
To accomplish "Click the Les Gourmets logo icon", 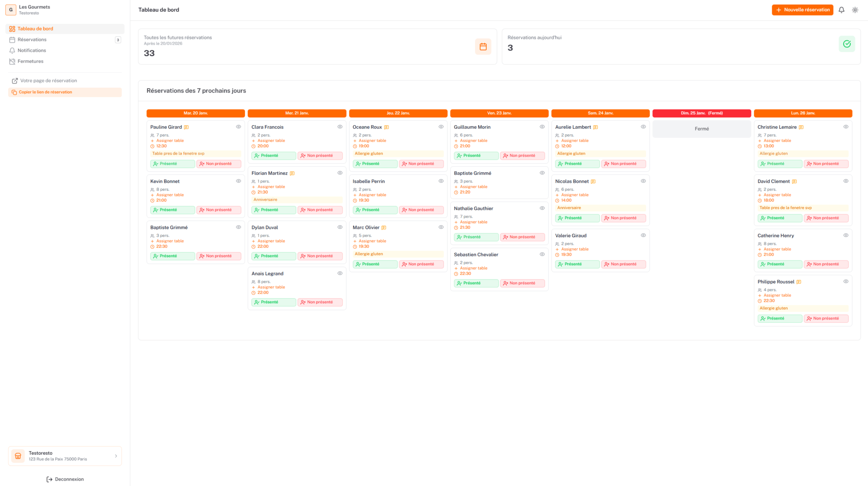I will (x=11, y=9).
